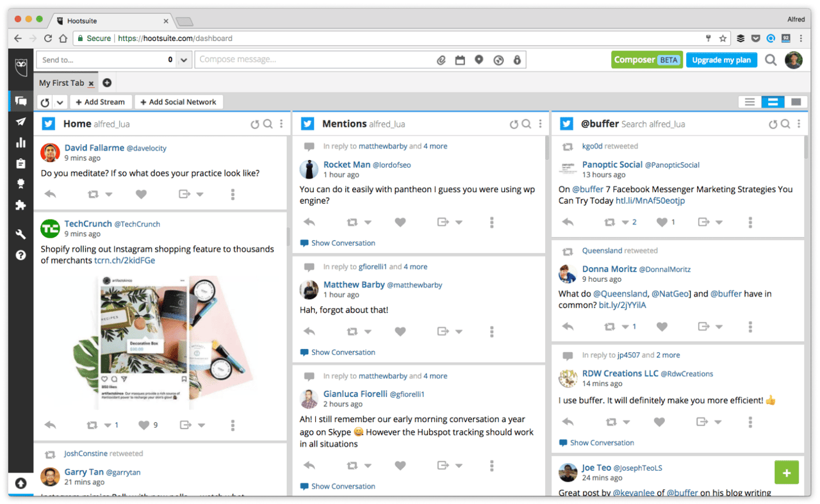
Task: Open retweet dropdown on Rocket Man's tweet
Action: tap(368, 223)
